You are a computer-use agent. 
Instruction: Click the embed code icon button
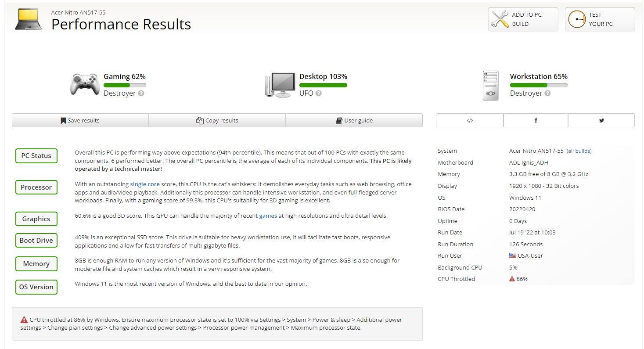(x=470, y=120)
